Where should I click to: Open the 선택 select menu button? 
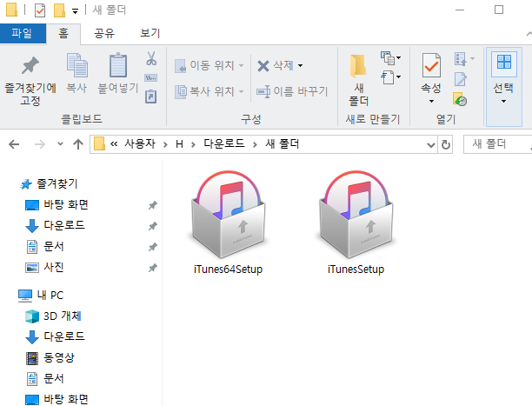tap(503, 87)
